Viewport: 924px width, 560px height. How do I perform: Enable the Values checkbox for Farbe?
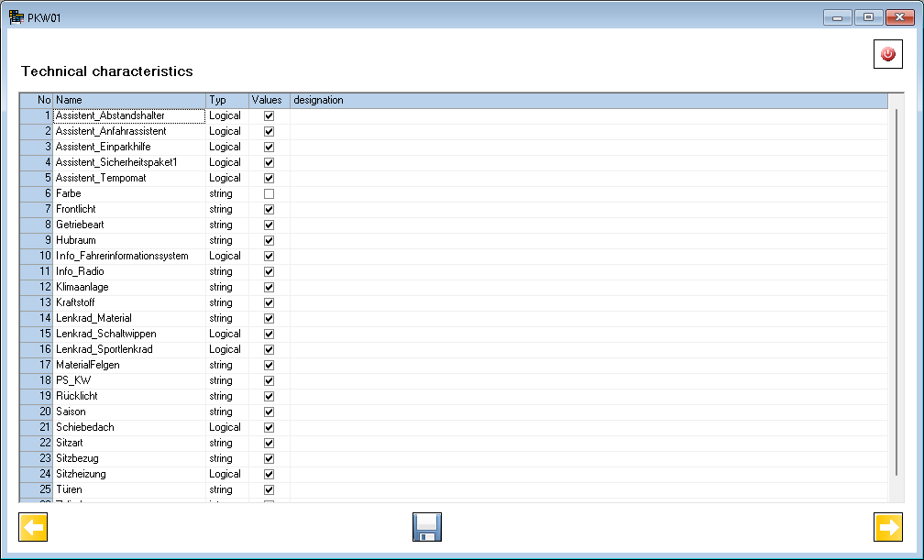click(267, 193)
